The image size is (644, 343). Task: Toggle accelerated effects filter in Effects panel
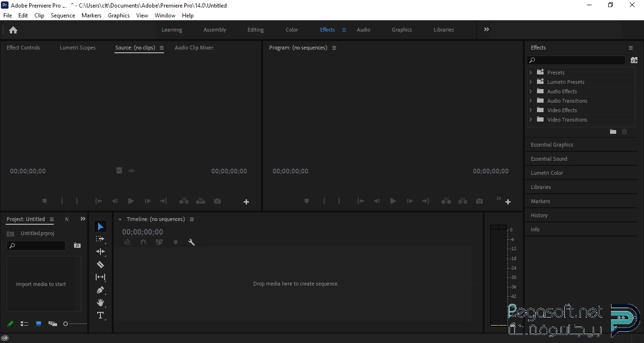(x=634, y=60)
